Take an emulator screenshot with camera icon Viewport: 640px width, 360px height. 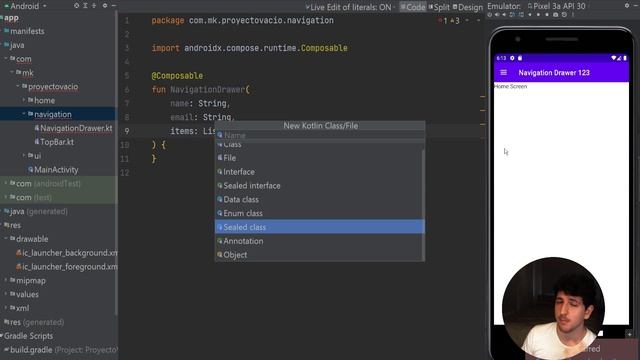[x=556, y=15]
